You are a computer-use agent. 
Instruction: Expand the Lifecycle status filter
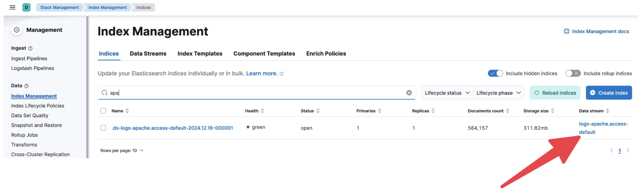pyautogui.click(x=447, y=93)
